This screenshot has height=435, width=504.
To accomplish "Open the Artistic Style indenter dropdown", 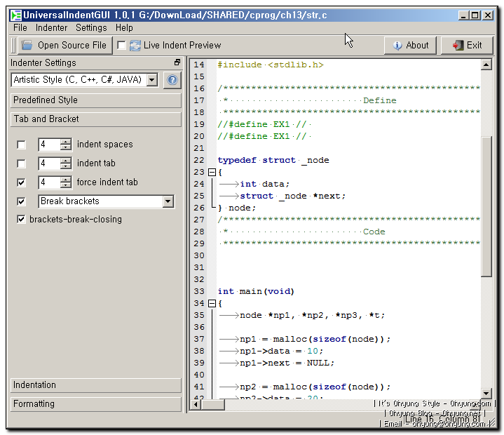I will point(152,80).
